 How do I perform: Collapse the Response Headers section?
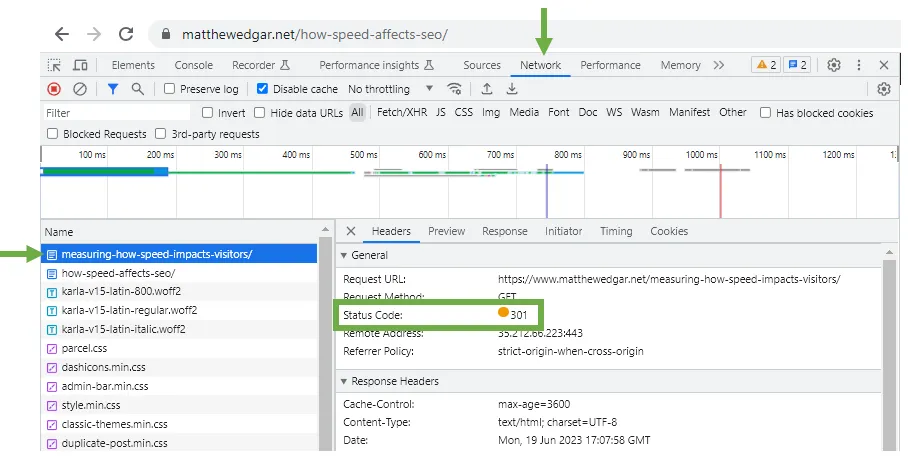click(x=344, y=381)
